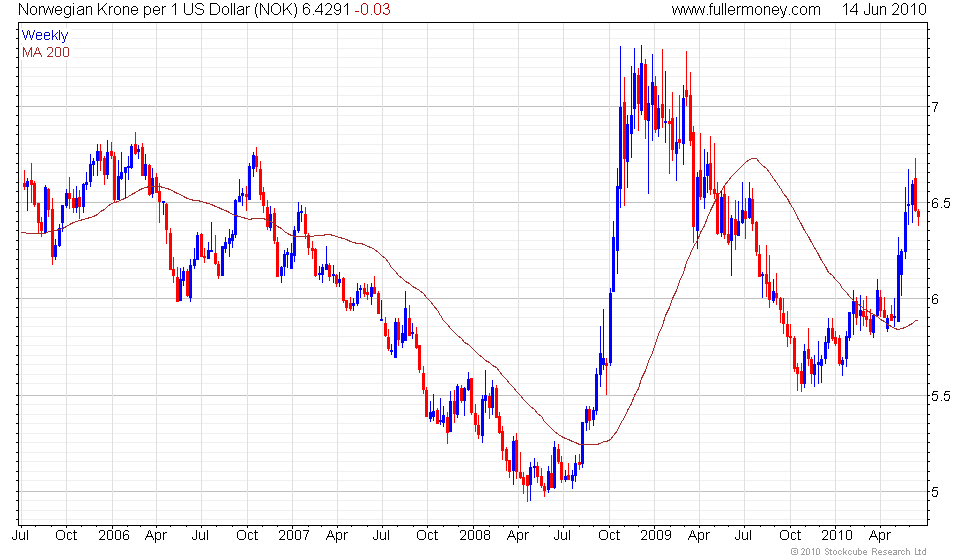Click the x-axis year label 2009
Viewport: 980px width, 560px height.
click(x=656, y=536)
